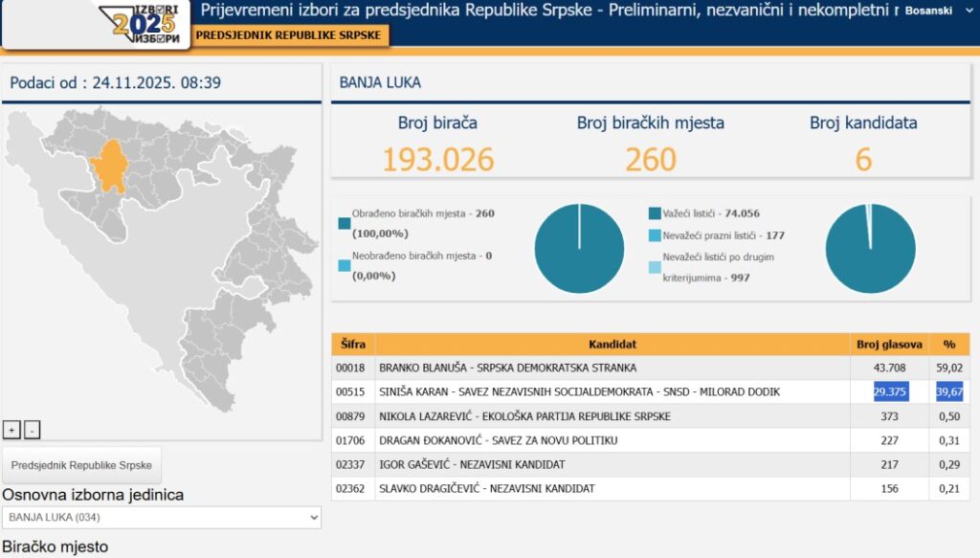The height and width of the screenshot is (558, 980).
Task: Click the Šifra column header
Action: pyautogui.click(x=352, y=345)
